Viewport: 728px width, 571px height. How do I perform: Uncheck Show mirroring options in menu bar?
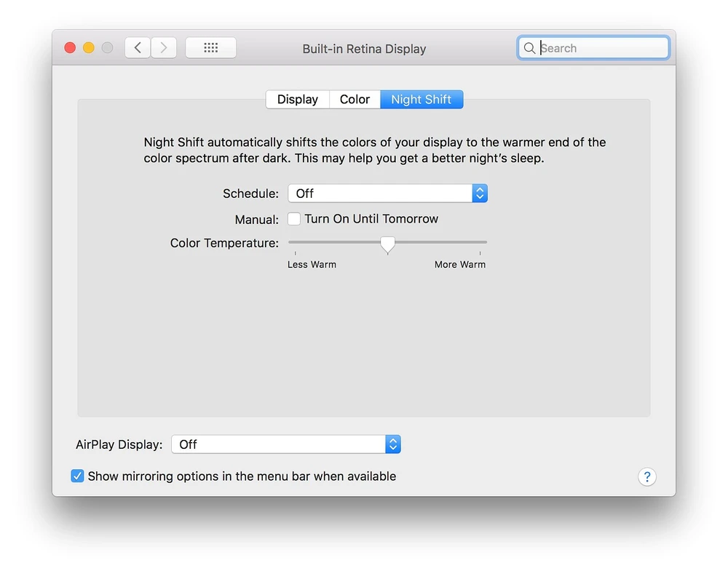click(x=78, y=476)
